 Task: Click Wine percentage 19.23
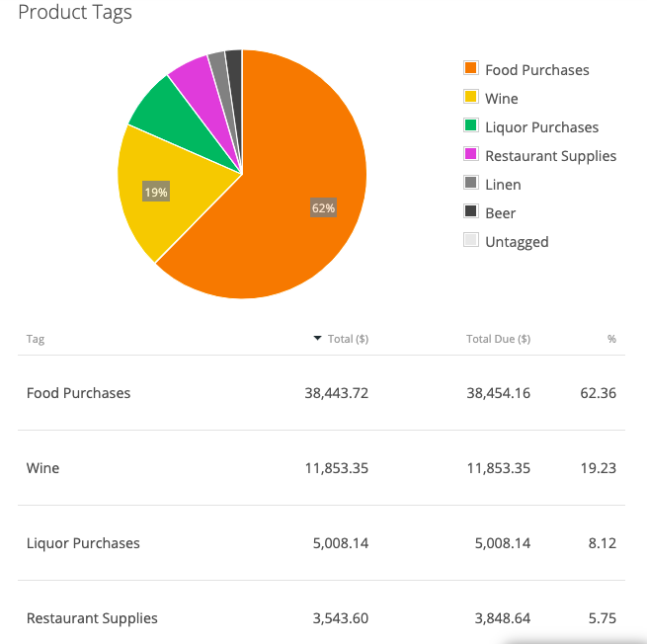(599, 468)
